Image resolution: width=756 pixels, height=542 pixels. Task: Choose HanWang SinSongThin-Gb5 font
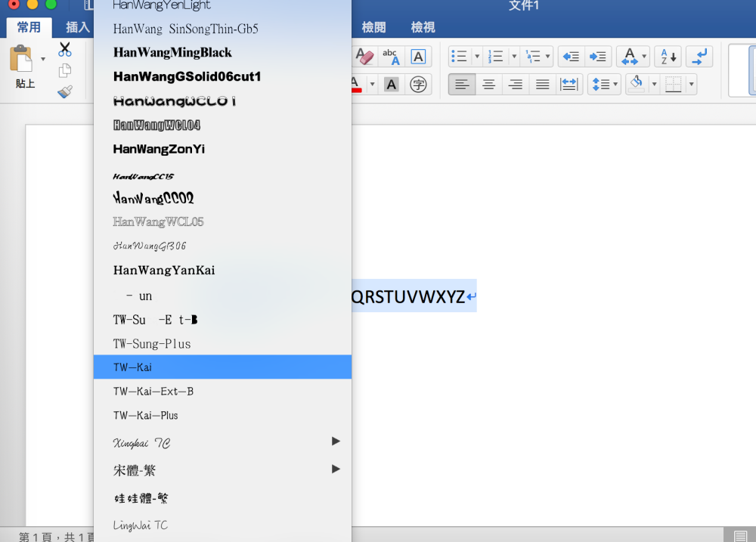click(222, 29)
